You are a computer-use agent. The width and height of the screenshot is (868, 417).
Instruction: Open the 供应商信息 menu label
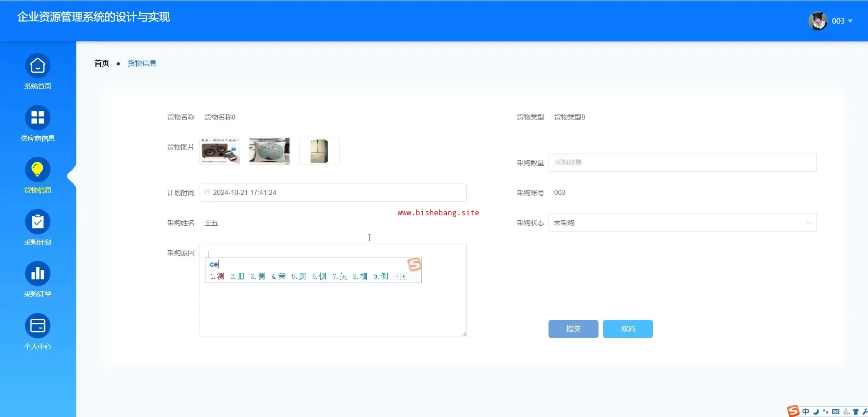click(x=38, y=138)
